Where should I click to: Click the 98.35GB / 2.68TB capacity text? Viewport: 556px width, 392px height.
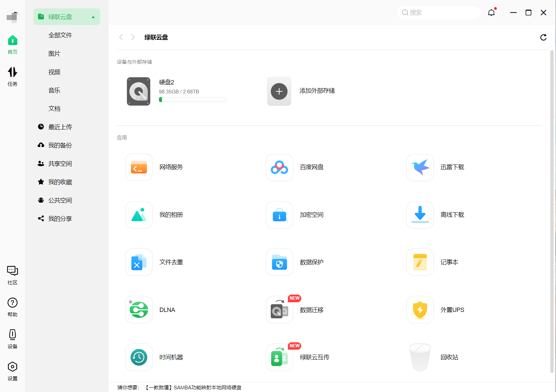coord(179,92)
